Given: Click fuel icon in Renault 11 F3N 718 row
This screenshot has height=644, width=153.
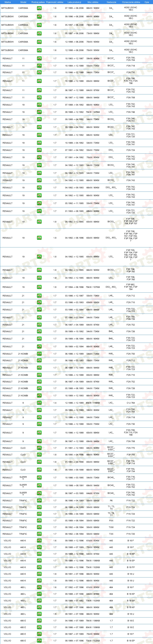Looking at the screenshot, I should tap(39, 66).
